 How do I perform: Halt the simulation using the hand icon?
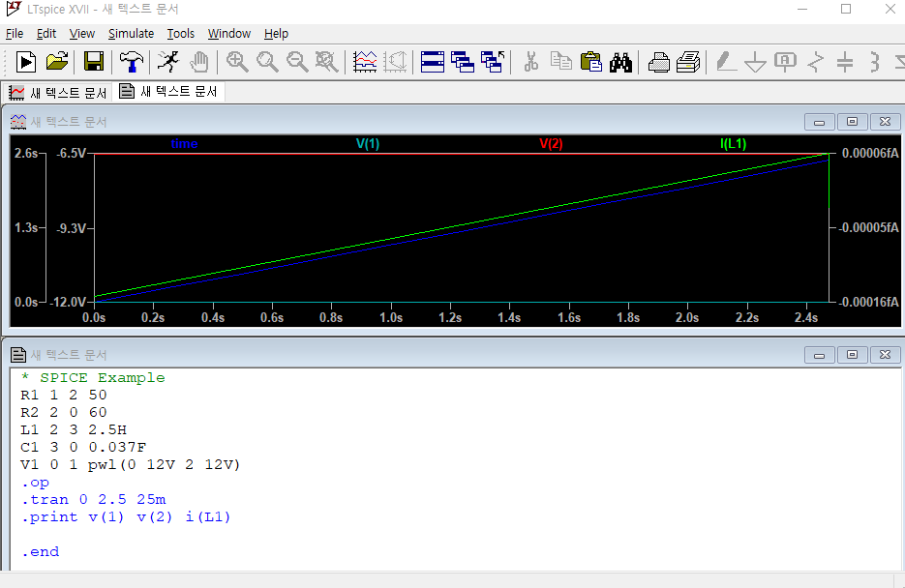point(198,62)
